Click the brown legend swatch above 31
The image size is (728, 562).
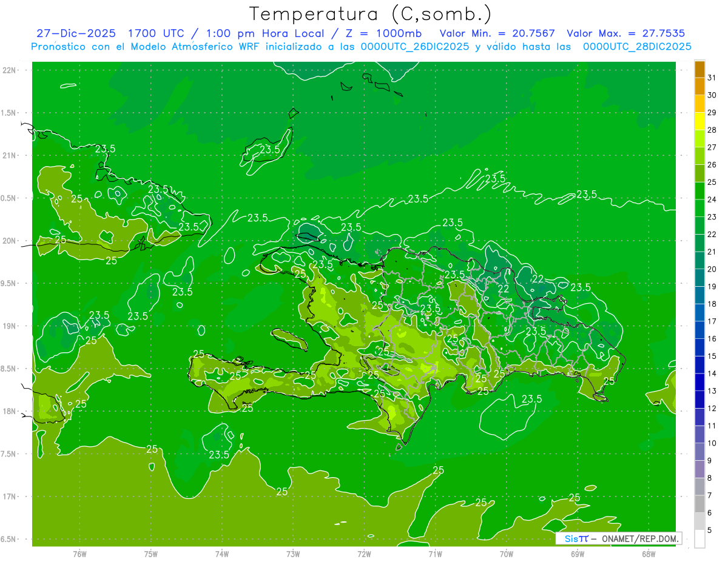(x=699, y=69)
